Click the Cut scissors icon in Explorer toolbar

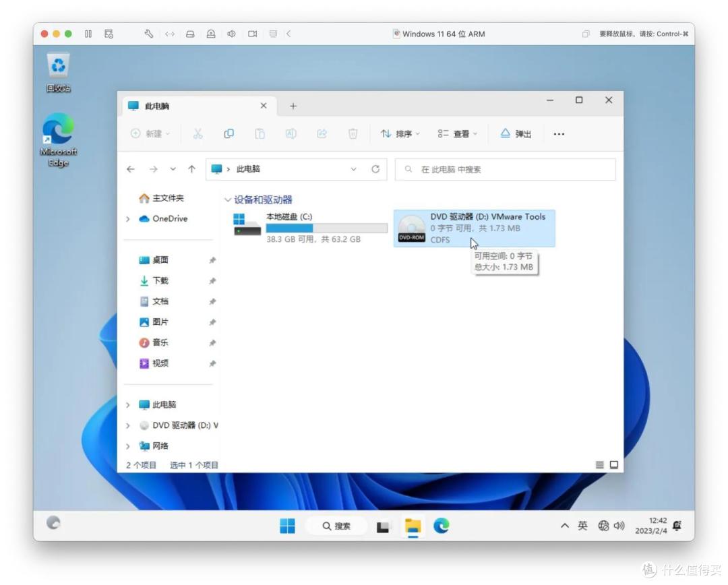point(198,133)
